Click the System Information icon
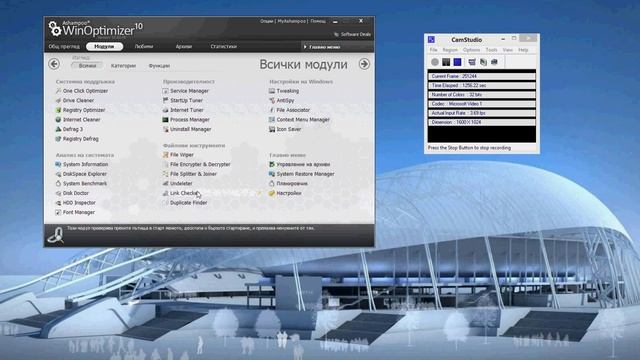 58,164
